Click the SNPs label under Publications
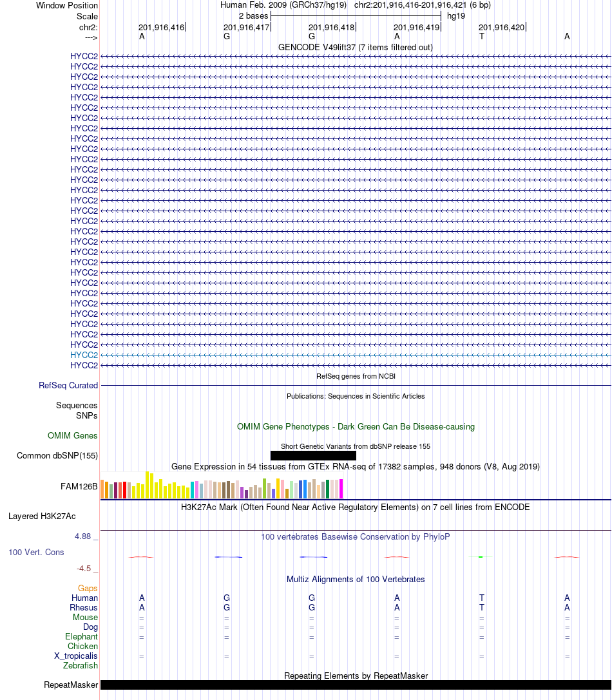The height and width of the screenshot is (700, 612). 87,415
